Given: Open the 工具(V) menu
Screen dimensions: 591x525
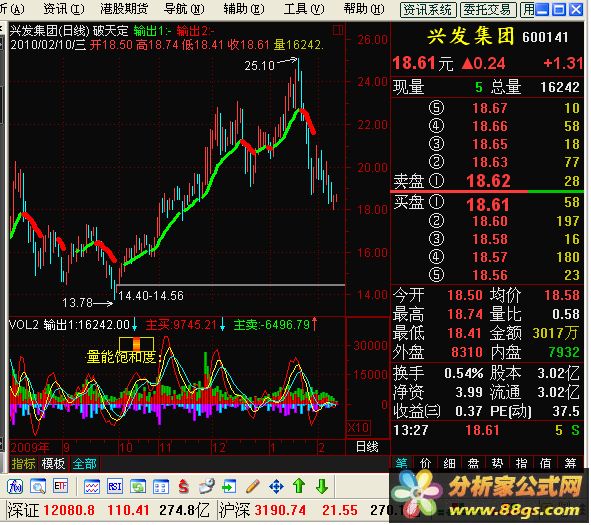Looking at the screenshot, I should [304, 9].
